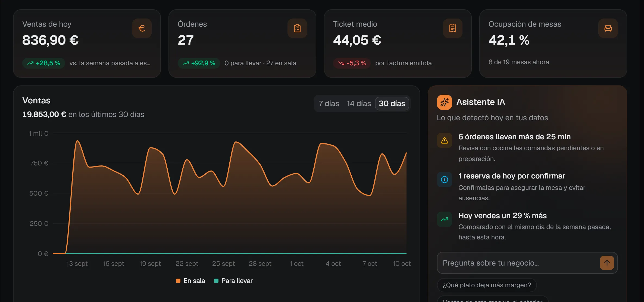Click the Ventas chart heading

pos(36,100)
